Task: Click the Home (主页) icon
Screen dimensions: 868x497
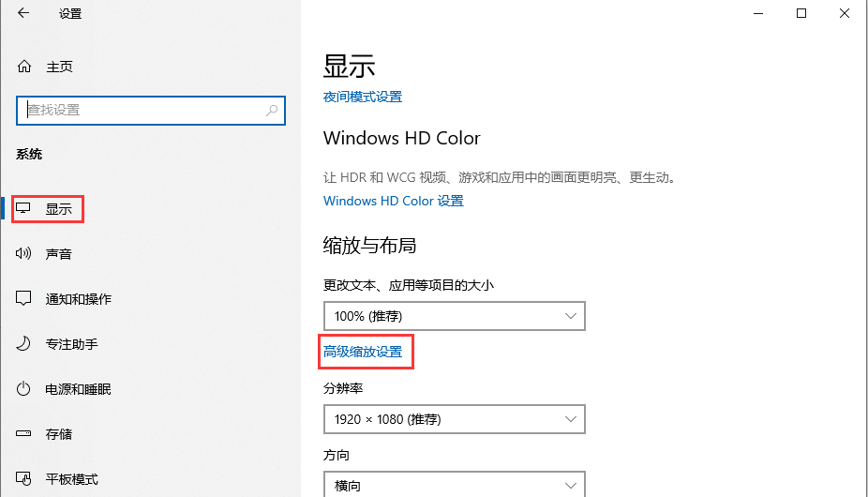Action: point(24,68)
